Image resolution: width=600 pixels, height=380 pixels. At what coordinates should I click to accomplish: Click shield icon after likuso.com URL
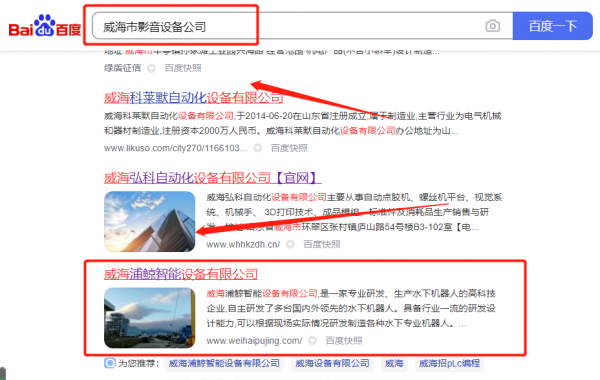258,148
